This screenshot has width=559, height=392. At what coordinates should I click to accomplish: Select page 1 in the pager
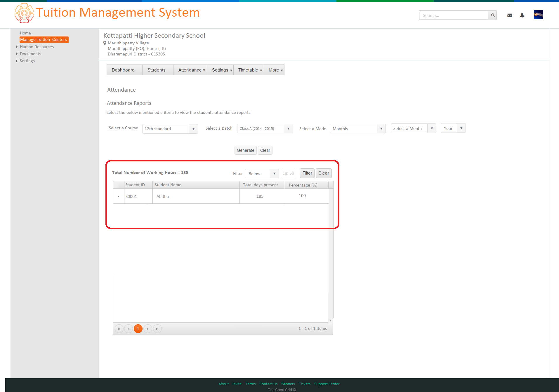pyautogui.click(x=138, y=329)
